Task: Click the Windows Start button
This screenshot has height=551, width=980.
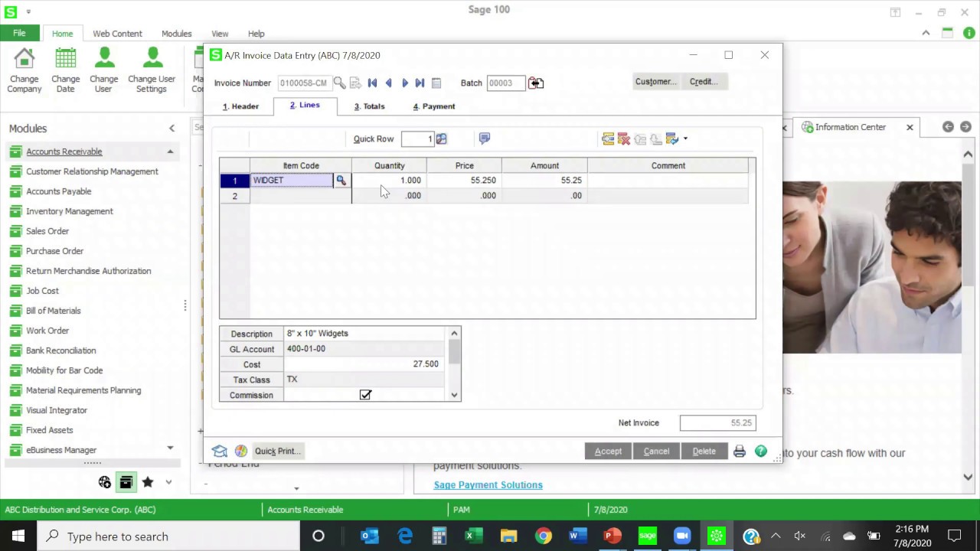Action: (18, 536)
